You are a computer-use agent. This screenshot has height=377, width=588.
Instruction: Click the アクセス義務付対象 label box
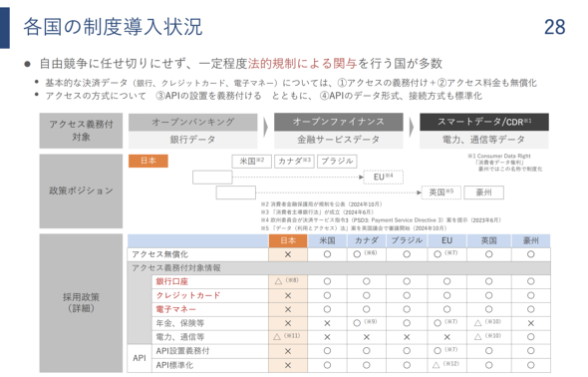point(81,131)
